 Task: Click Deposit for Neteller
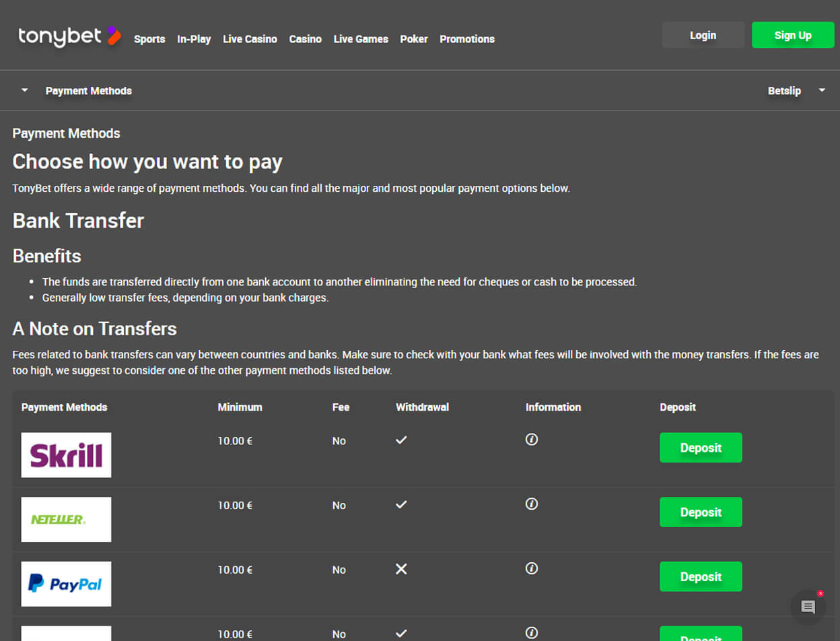(x=701, y=512)
